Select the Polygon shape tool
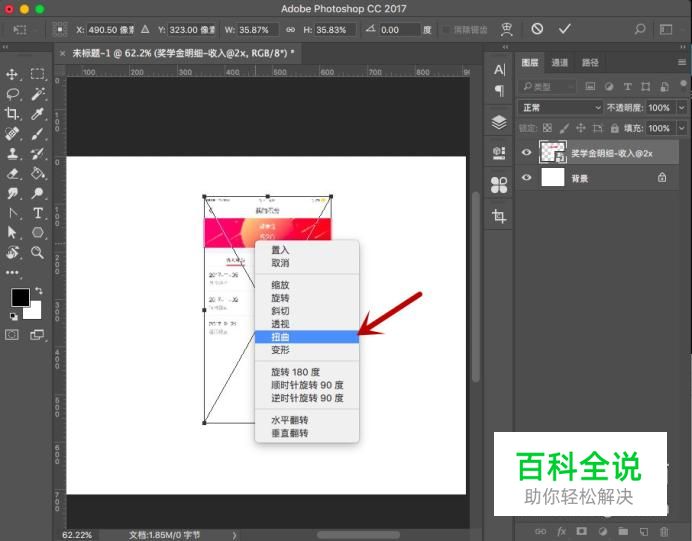The height and width of the screenshot is (541, 692). [x=38, y=233]
